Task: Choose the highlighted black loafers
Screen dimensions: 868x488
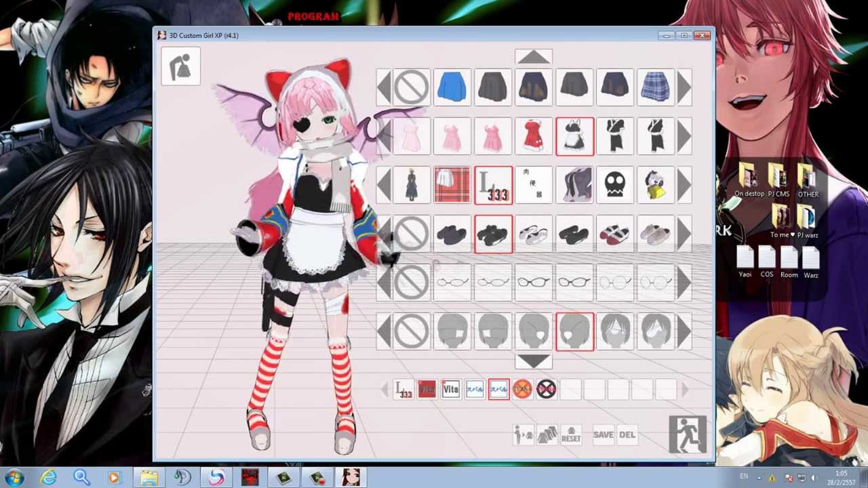Action: tap(493, 234)
